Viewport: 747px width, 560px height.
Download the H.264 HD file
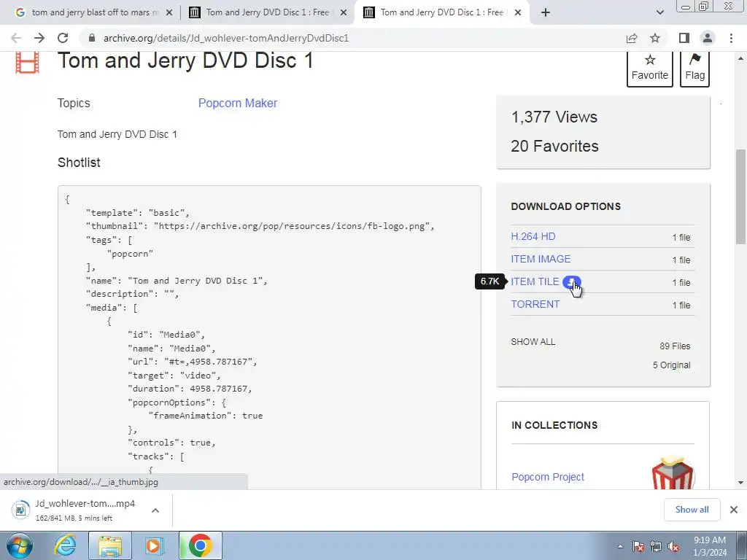tap(533, 236)
